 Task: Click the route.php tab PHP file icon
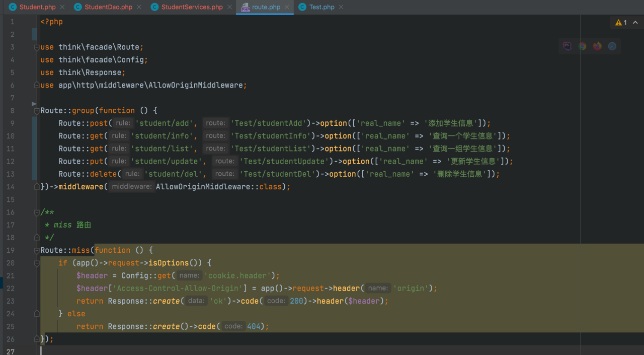point(246,7)
